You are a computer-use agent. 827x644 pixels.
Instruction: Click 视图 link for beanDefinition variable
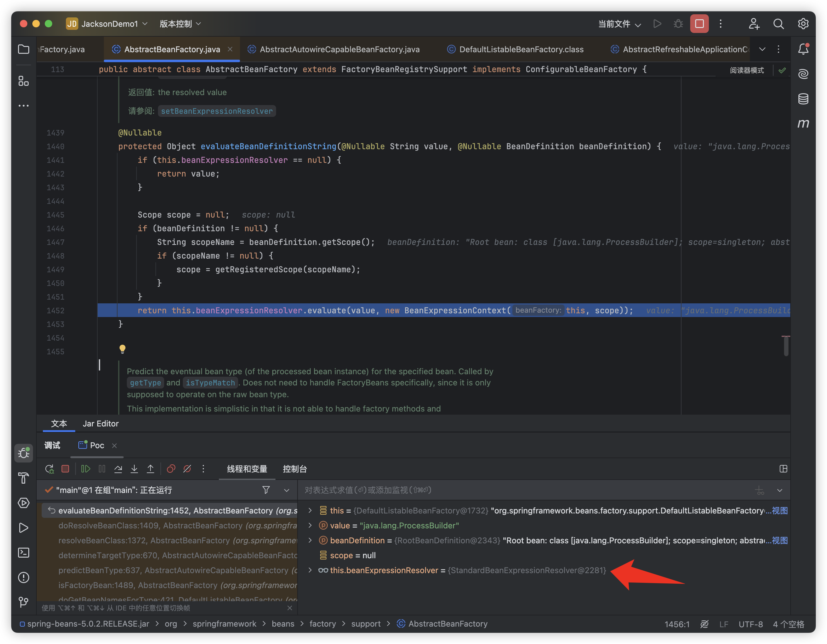point(780,540)
